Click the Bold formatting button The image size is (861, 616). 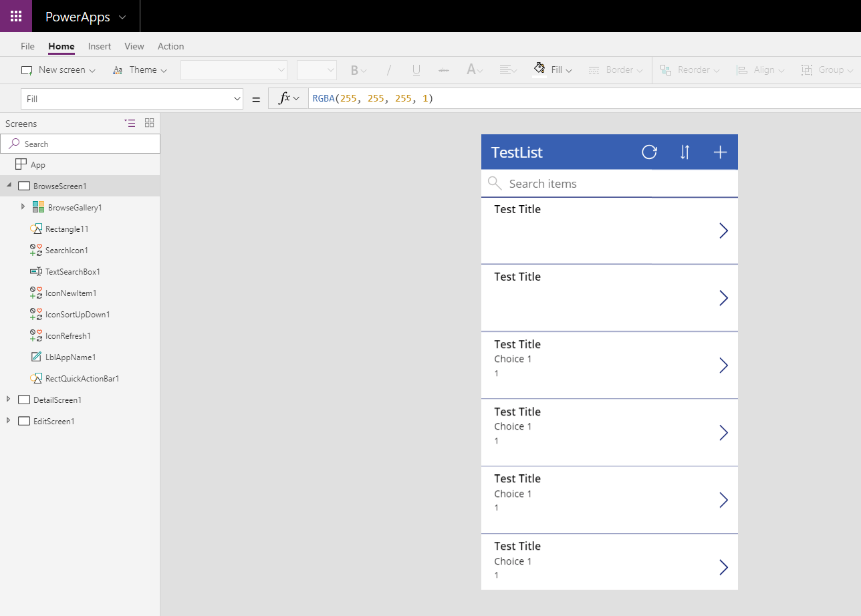[358, 70]
